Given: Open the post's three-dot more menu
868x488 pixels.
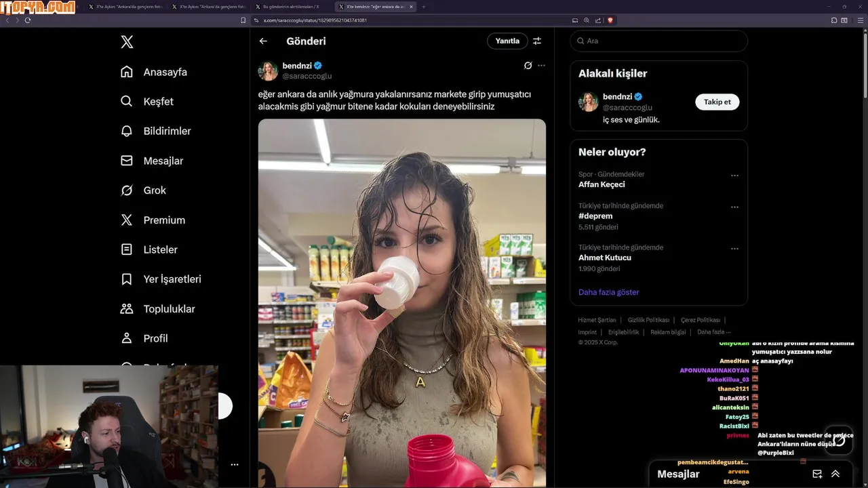Looking at the screenshot, I should (x=541, y=66).
